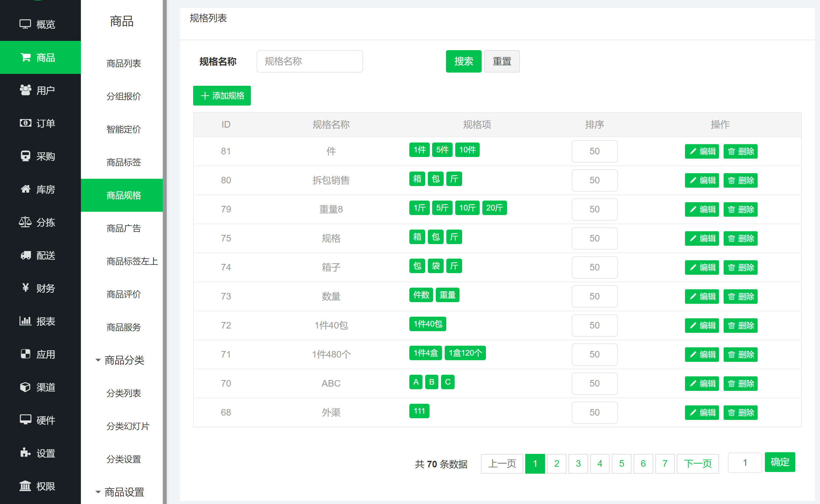Viewport: 820px width, 504px height.
Task: Open the 商品标签 submenu item
Action: (x=123, y=162)
